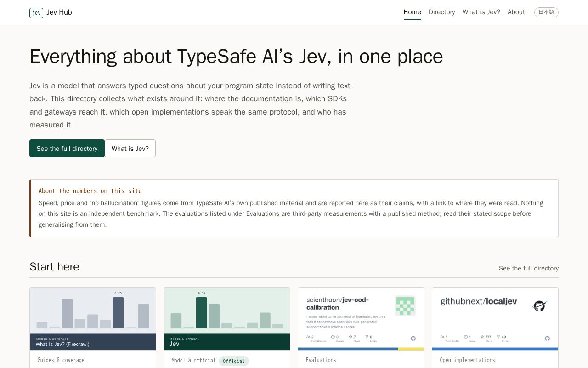This screenshot has height=368, width=588.
Task: Click the 'Guides & coverage' label below the Firecrawl card
Action: (x=61, y=360)
